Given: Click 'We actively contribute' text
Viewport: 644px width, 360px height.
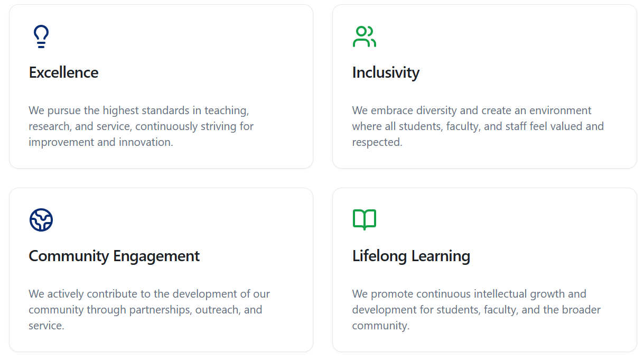Looking at the screenshot, I should 80,294.
